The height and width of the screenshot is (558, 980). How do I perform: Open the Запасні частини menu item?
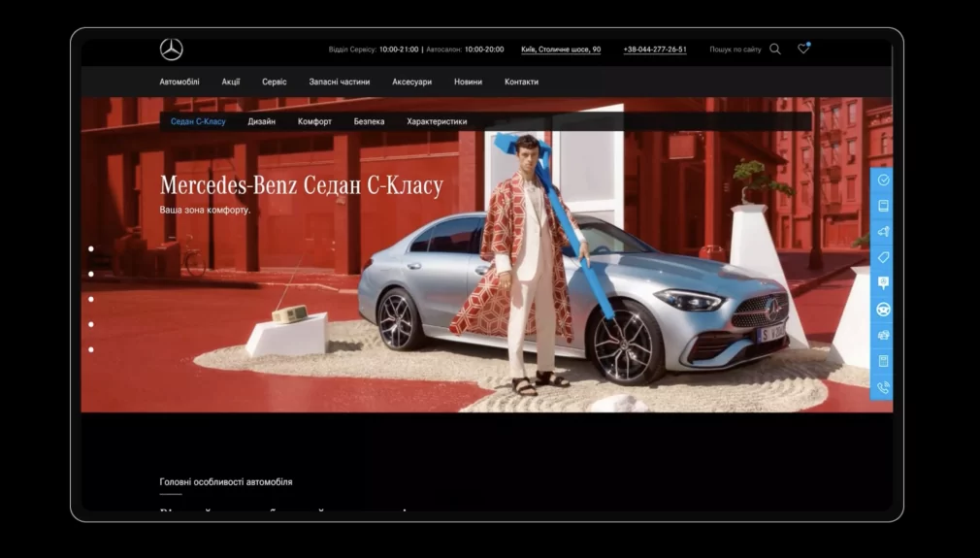coord(340,82)
